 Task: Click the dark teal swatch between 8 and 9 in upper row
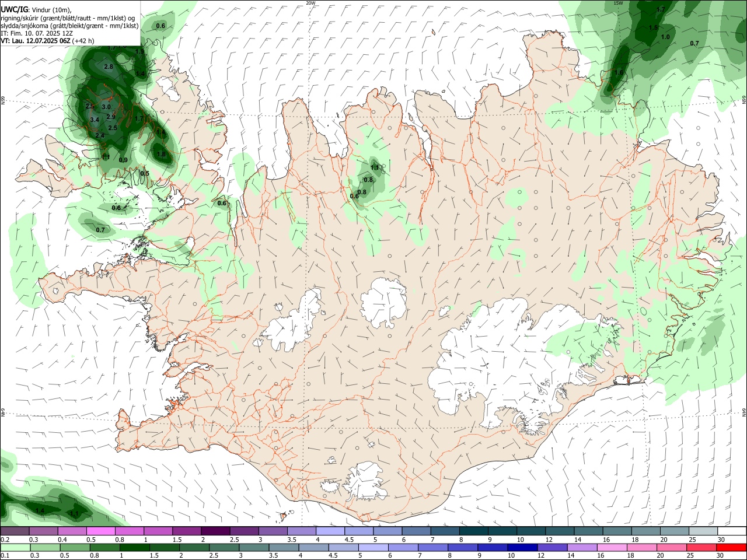point(474,531)
